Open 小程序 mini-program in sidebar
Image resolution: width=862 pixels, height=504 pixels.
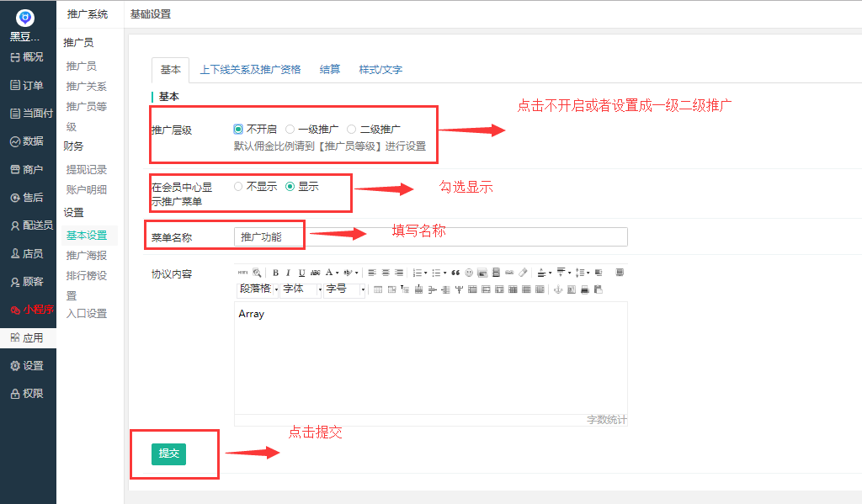coord(32,310)
